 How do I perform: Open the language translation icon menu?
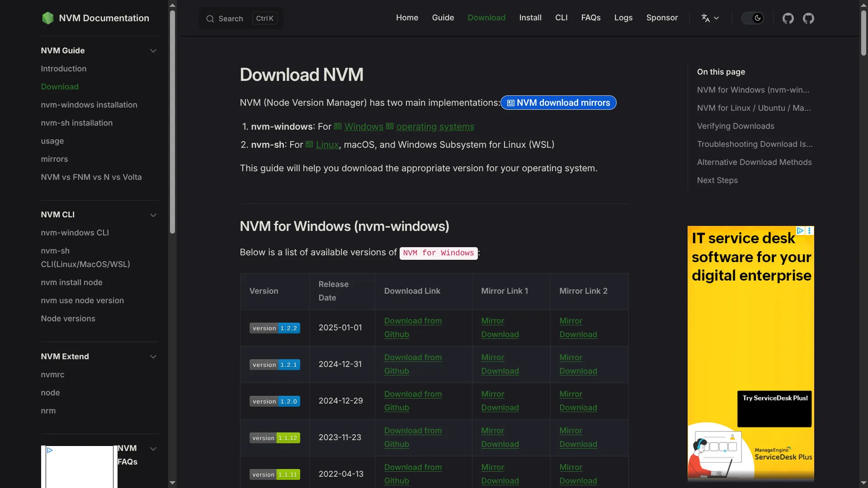point(705,18)
